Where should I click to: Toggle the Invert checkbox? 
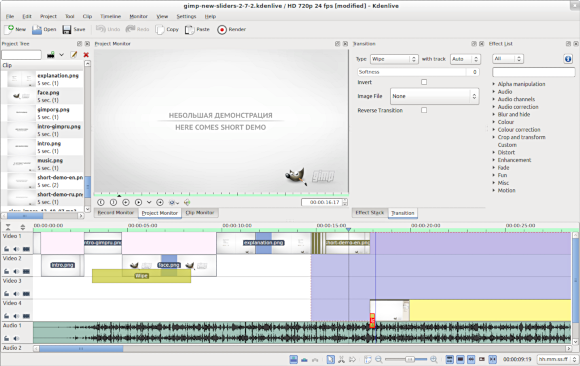pos(424,82)
